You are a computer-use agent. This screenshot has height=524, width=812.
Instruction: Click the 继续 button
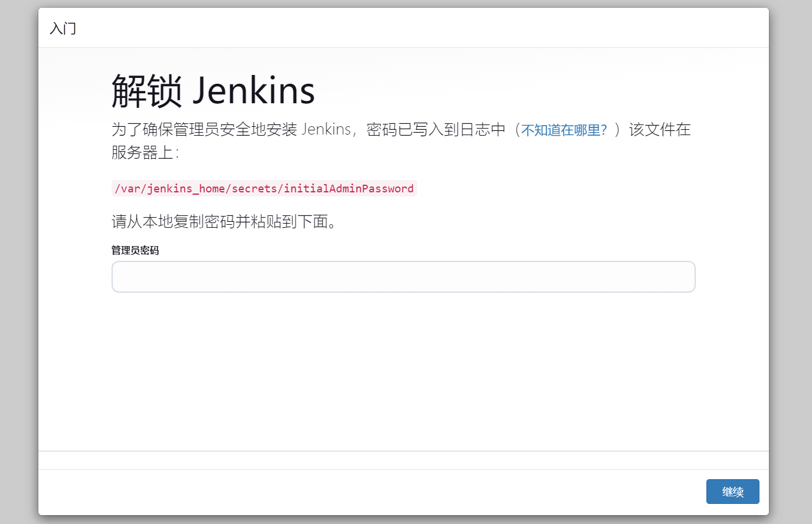tap(732, 492)
